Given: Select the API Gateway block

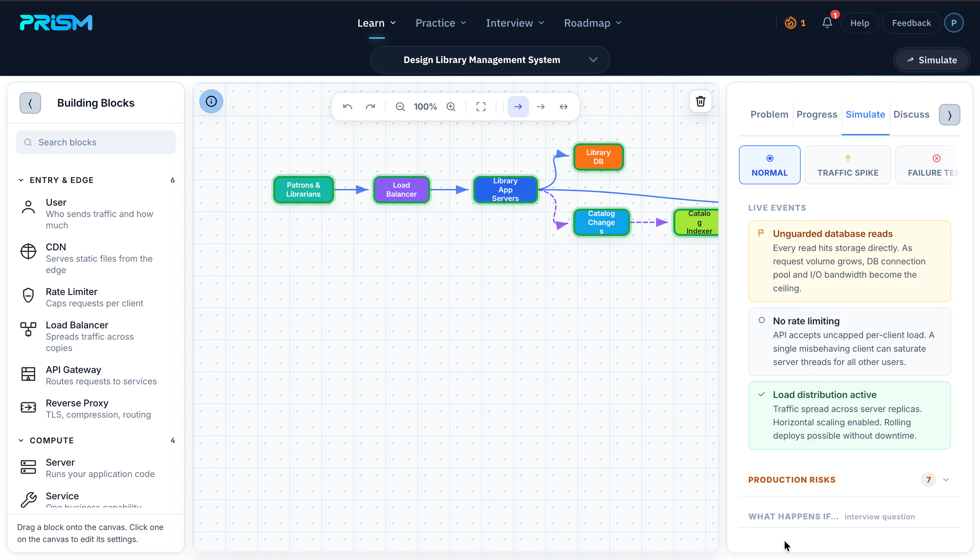Looking at the screenshot, I should click(96, 375).
